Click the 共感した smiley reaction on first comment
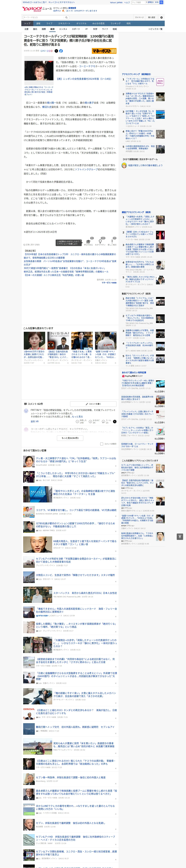The image size is (186, 868). 82,422
